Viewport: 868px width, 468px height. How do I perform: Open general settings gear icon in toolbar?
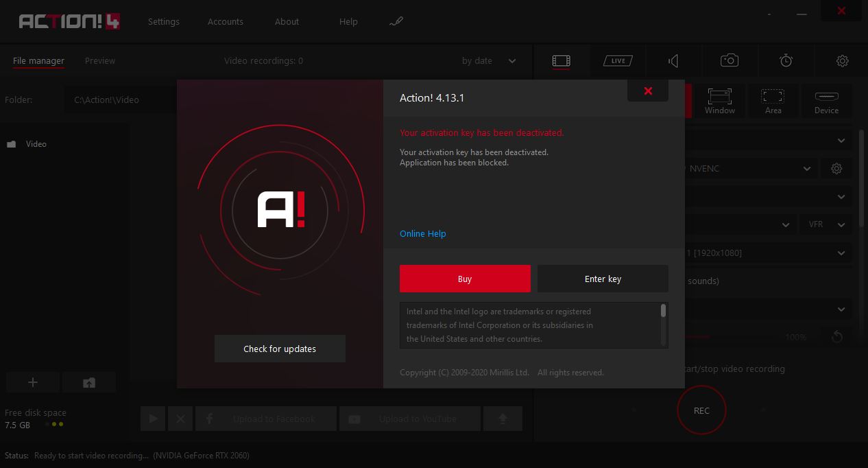(843, 61)
